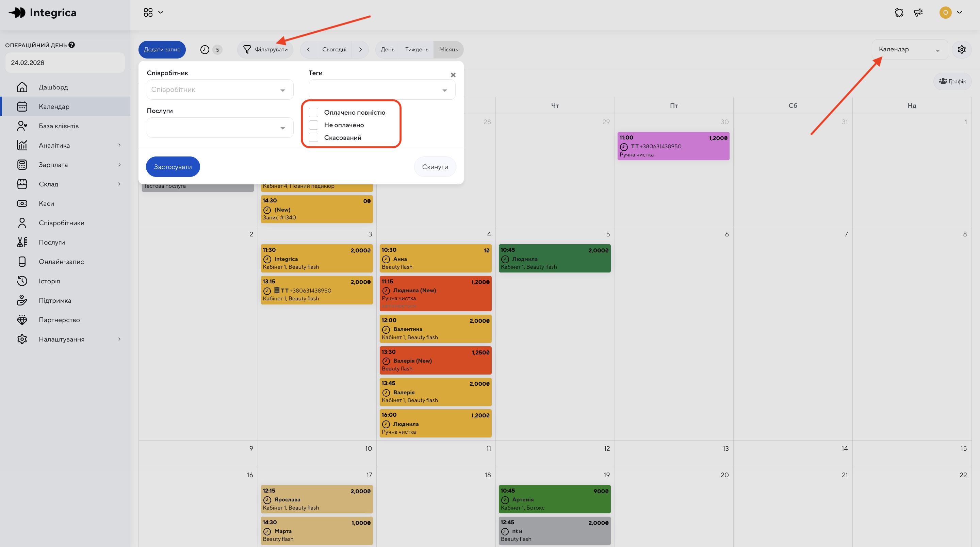The height and width of the screenshot is (547, 980).
Task: Check the Оплачено повністю checkbox
Action: pyautogui.click(x=313, y=112)
